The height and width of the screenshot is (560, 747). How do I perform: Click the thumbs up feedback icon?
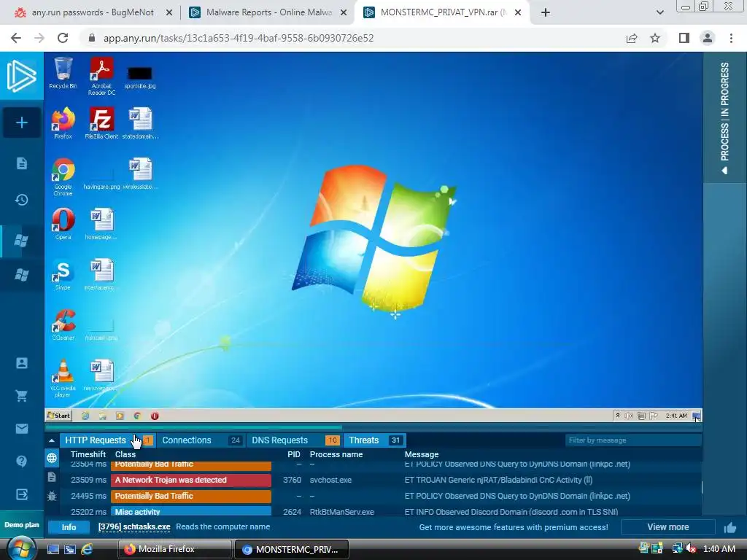click(x=729, y=527)
